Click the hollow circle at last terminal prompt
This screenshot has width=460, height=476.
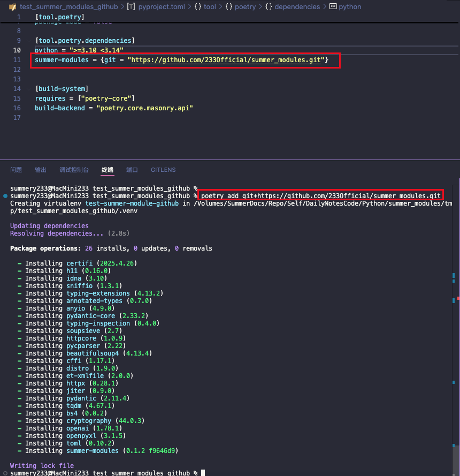pos(5,473)
